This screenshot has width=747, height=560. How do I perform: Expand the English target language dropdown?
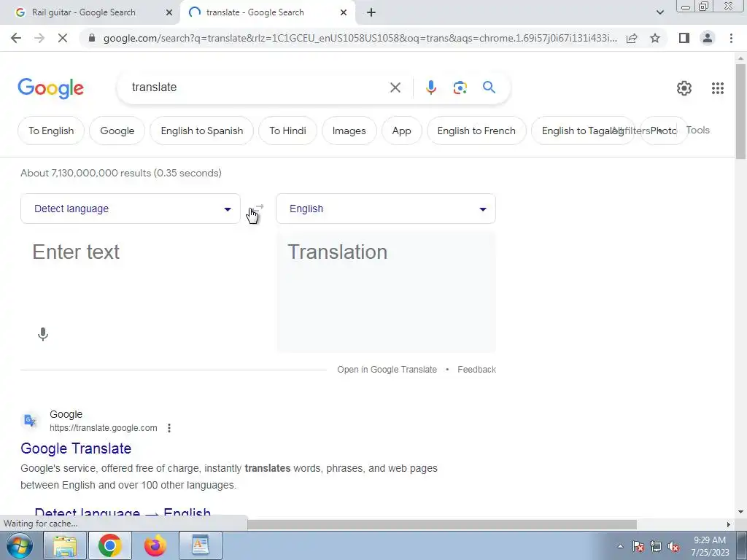(386, 209)
